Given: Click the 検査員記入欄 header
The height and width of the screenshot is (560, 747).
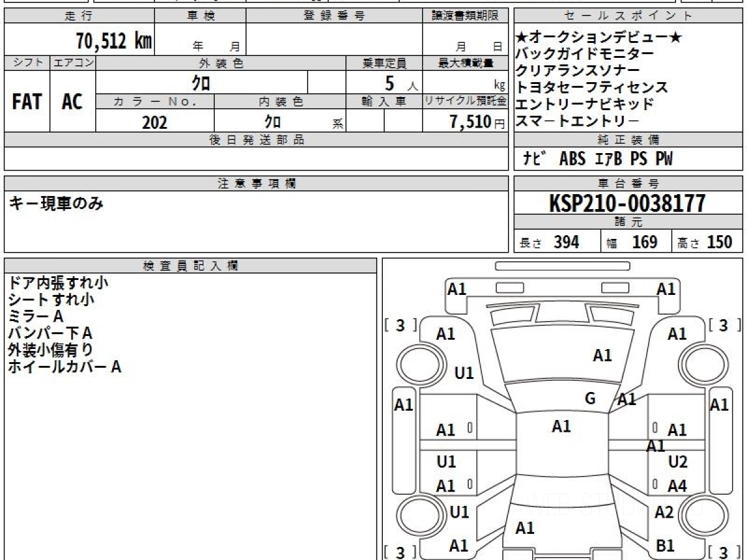Looking at the screenshot, I should pos(190,266).
